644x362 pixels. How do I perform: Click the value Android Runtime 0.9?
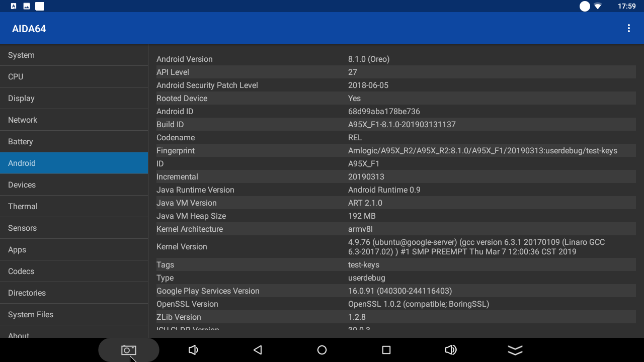coord(384,190)
